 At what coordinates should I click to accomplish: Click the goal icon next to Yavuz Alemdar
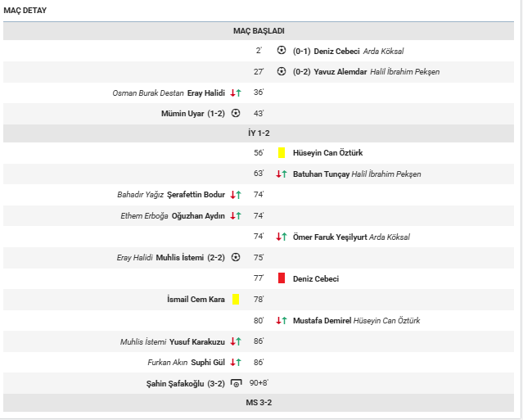pos(282,71)
